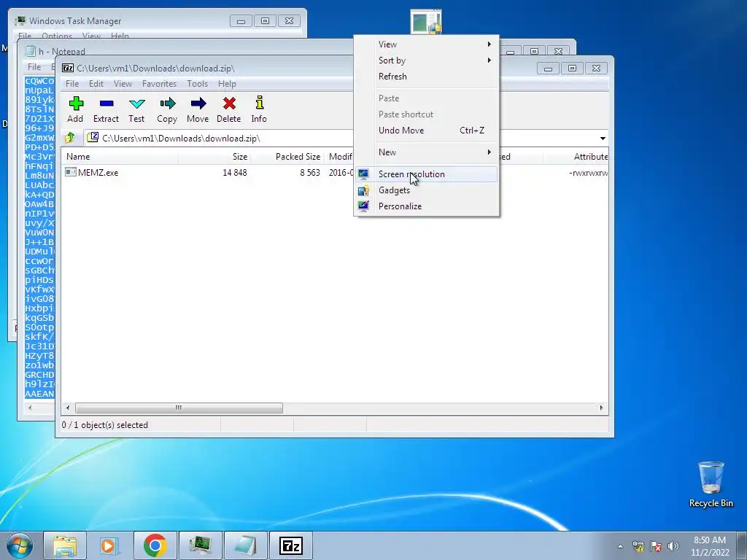Click the 7-Zip taskbar button
Screen dimensions: 747x560
(x=290, y=545)
